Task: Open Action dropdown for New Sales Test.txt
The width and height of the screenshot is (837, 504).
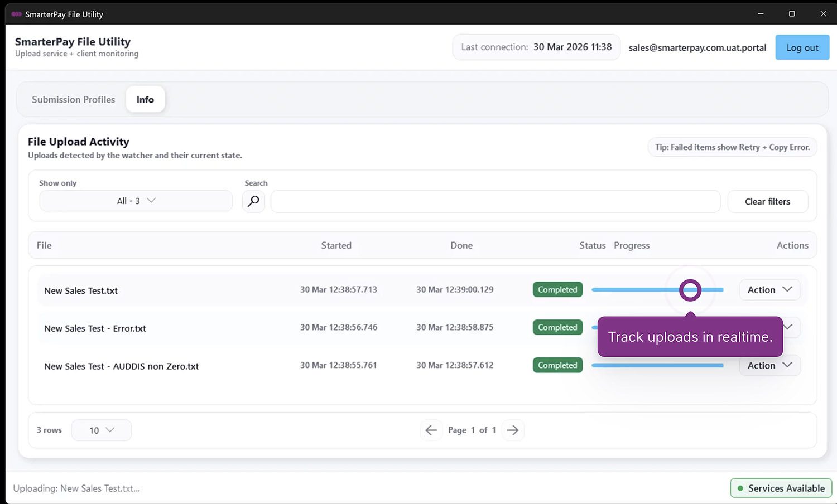Action: click(x=769, y=290)
